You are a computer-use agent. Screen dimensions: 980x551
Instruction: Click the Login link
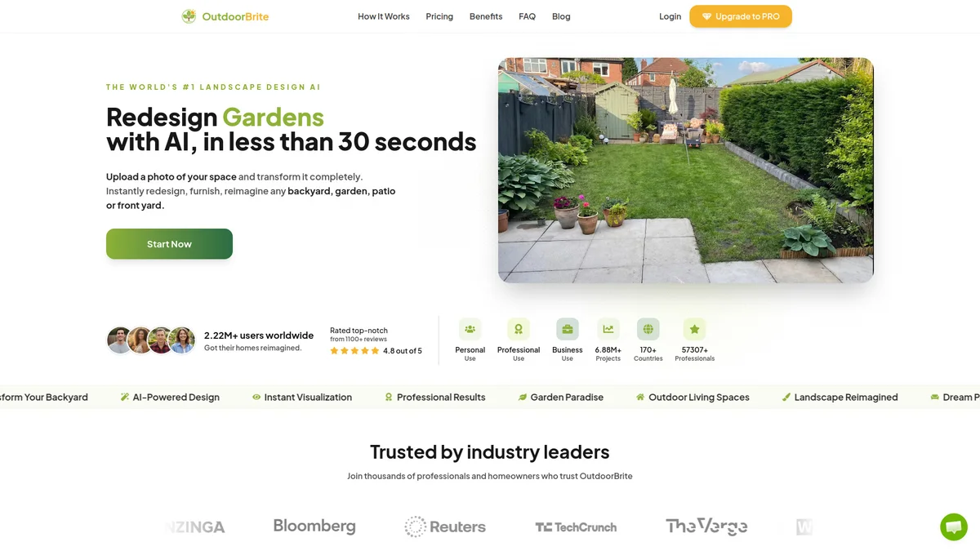(670, 16)
